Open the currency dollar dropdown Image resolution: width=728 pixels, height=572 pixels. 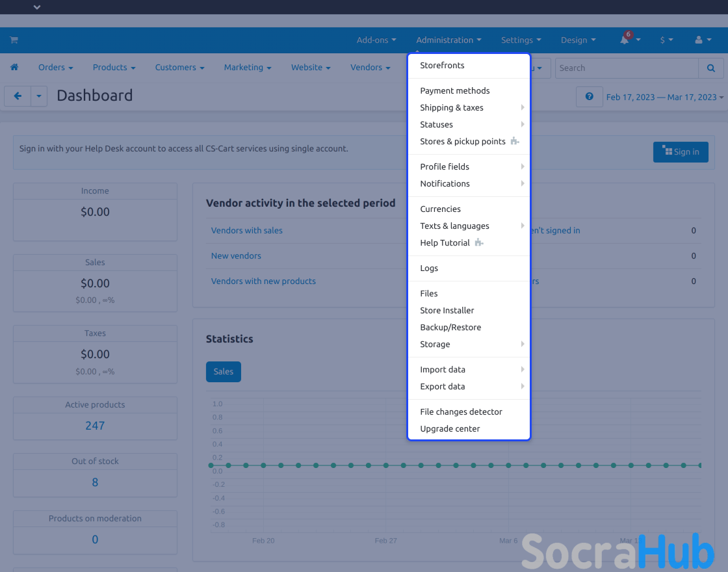coord(666,40)
